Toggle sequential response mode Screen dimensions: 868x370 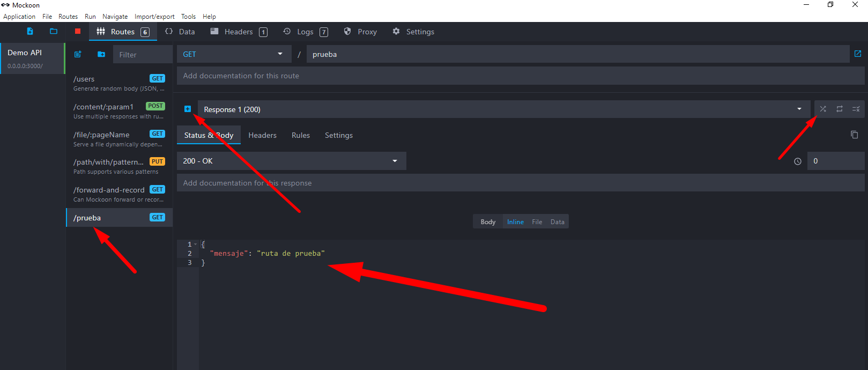[840, 109]
